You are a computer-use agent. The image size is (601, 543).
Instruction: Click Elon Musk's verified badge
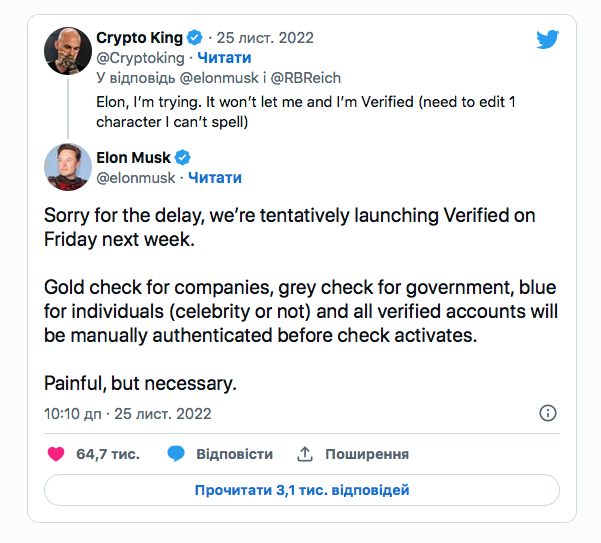click(183, 157)
